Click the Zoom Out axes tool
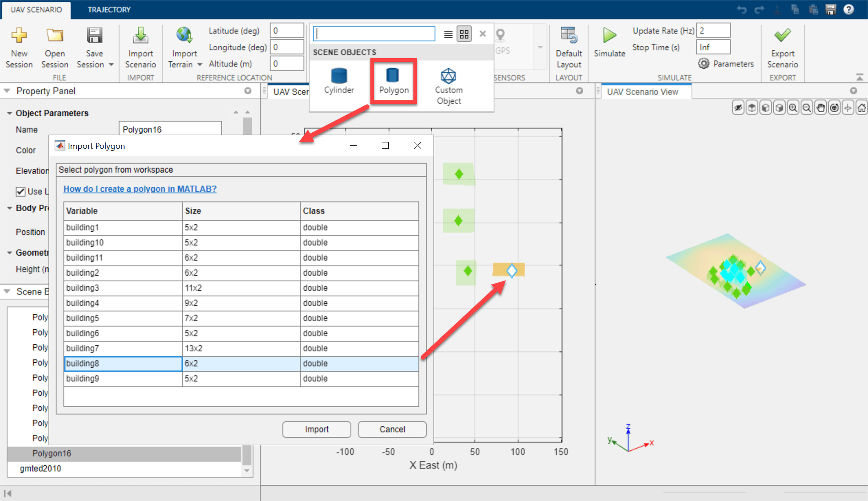This screenshot has height=501, width=868. pyautogui.click(x=807, y=108)
